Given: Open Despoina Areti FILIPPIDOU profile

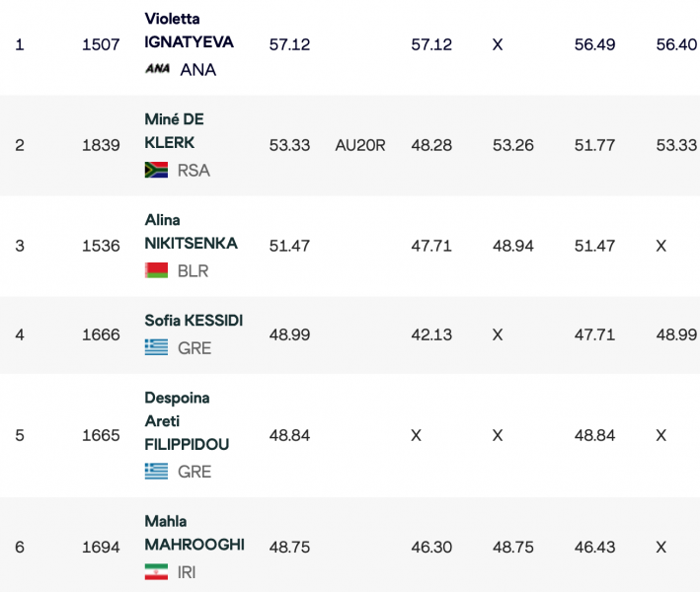Looking at the screenshot, I should 187,421.
